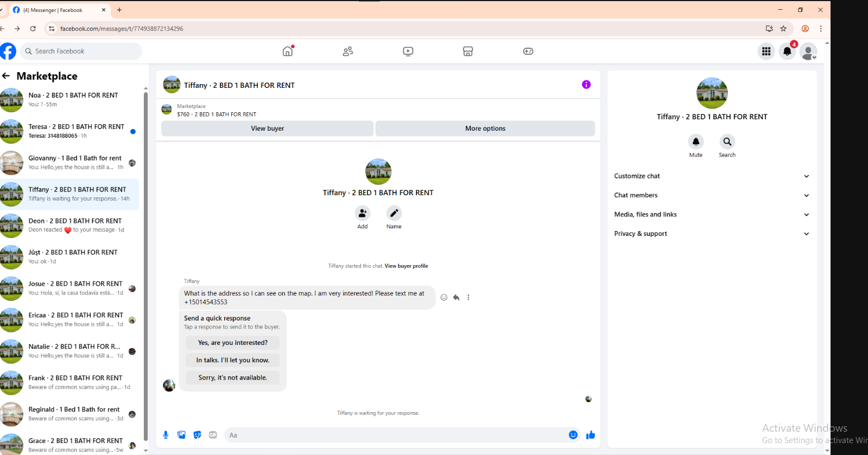Viewport: 868px width, 455px height.
Task: Click the Facebook logo
Action: coord(8,51)
